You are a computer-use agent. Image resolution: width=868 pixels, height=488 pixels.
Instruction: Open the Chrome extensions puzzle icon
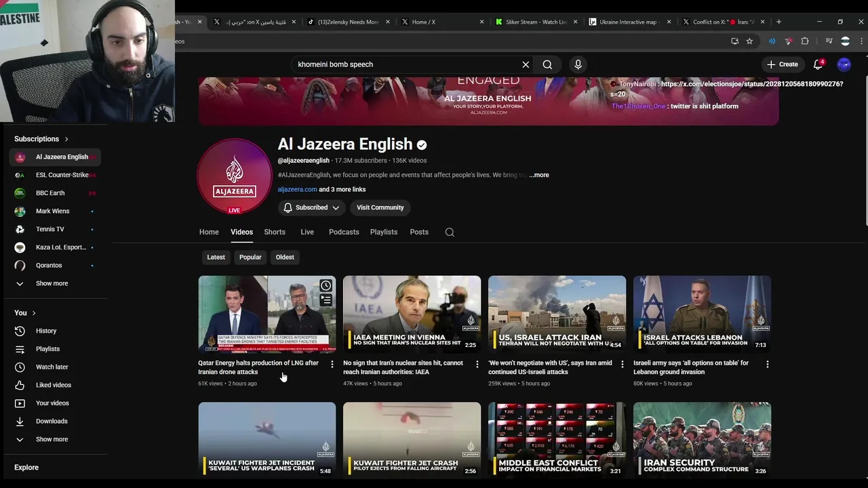(x=805, y=41)
